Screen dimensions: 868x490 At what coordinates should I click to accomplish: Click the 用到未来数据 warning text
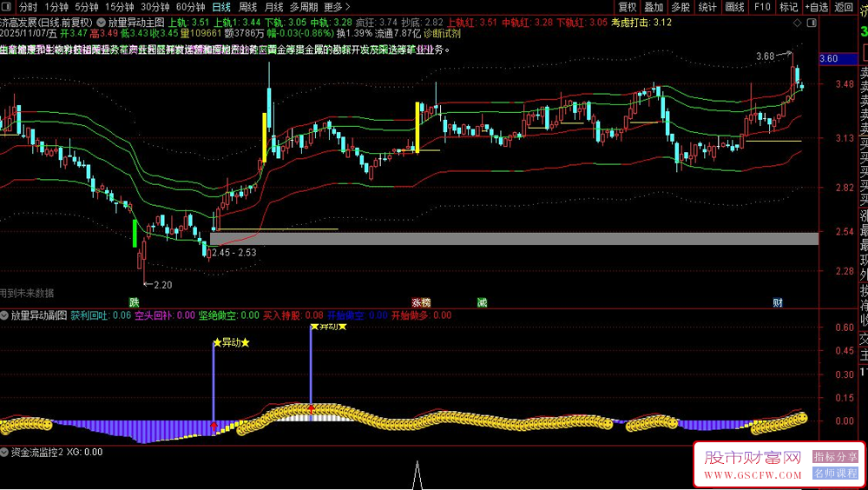coord(27,293)
